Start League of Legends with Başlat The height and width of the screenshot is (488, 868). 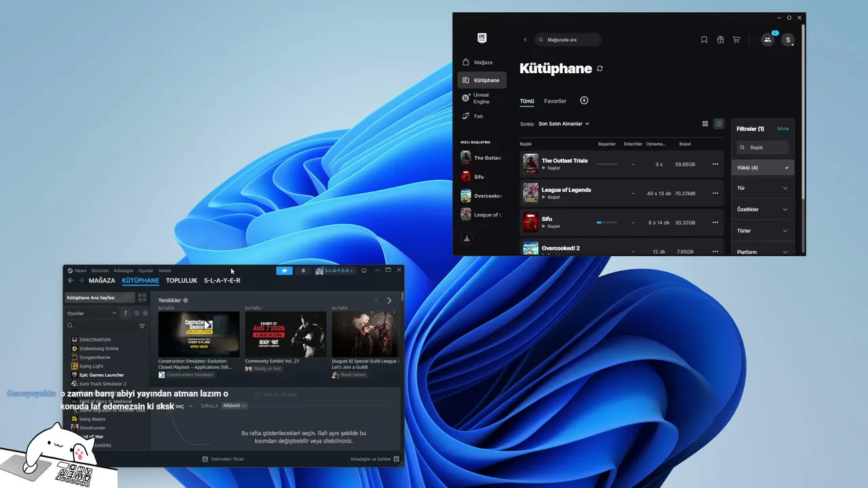[551, 197]
